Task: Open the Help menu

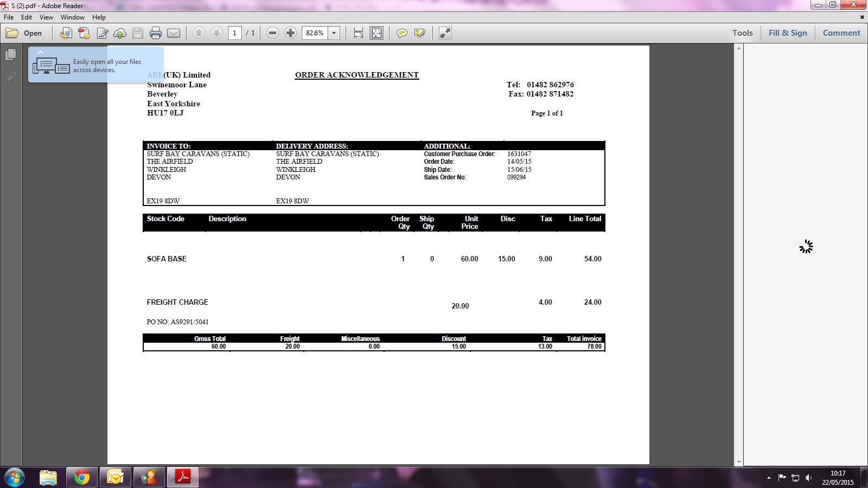Action: coord(99,17)
